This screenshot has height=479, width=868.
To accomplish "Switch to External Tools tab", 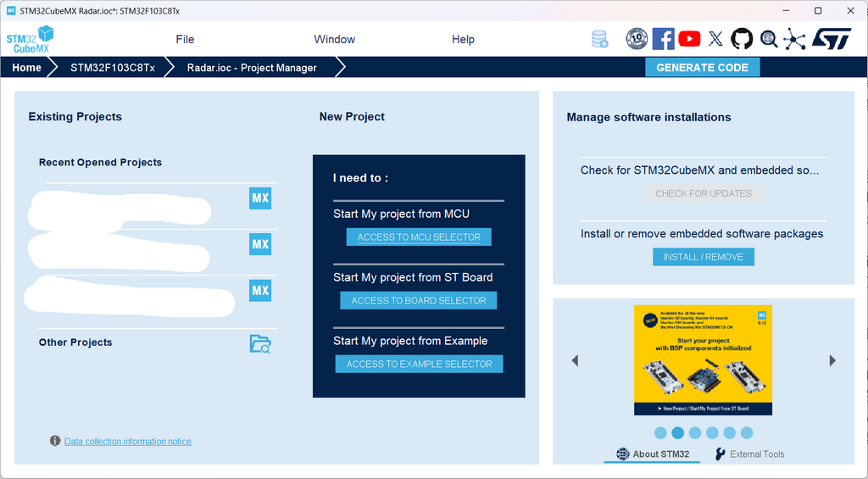I will (x=749, y=454).
